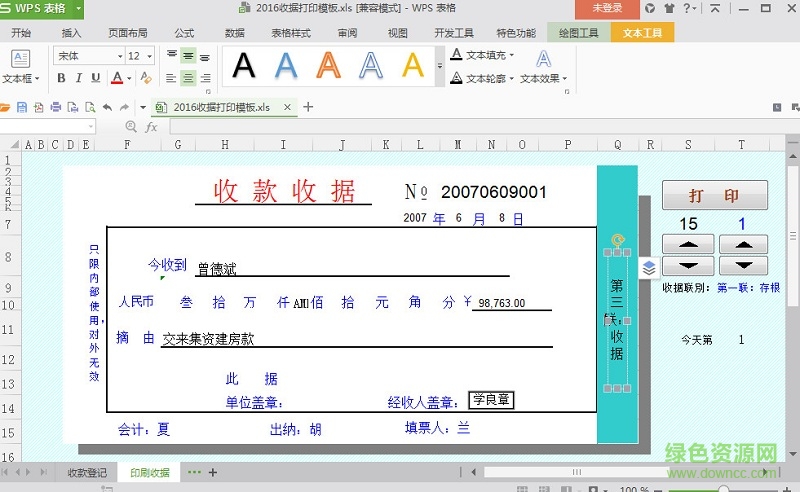Click the print icon in quick toolbar
The height and width of the screenshot is (492, 800).
tap(56, 107)
